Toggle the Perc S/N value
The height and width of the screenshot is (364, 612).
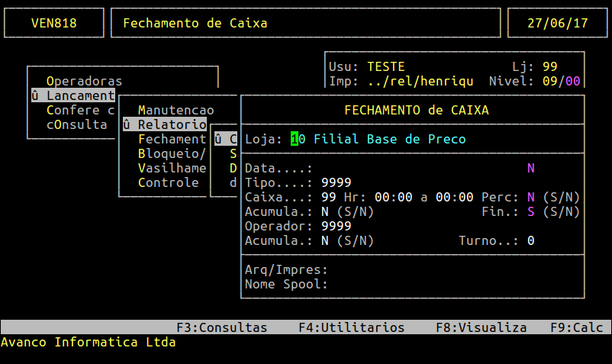coord(530,197)
